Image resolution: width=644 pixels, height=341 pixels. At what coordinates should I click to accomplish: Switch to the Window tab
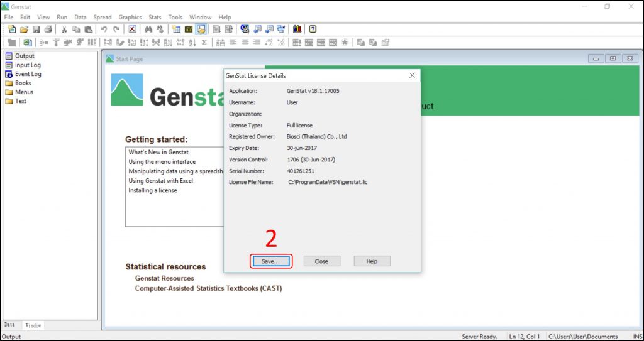tap(33, 325)
